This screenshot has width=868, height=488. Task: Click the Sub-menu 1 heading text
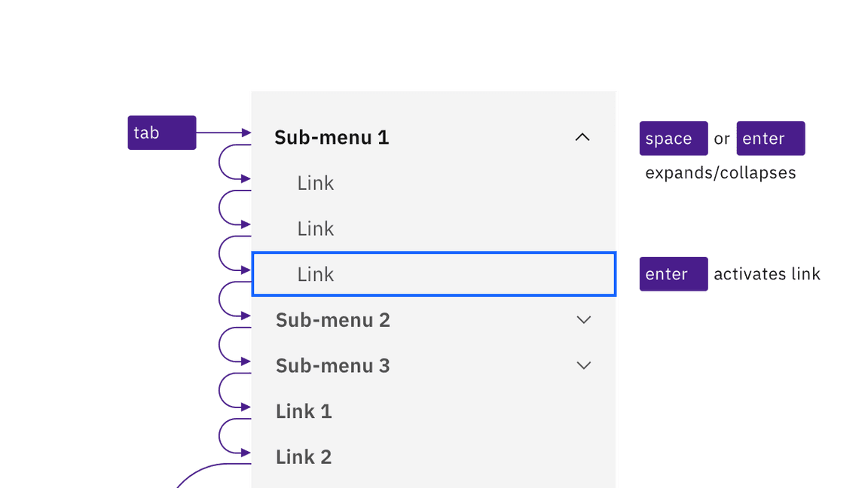332,137
